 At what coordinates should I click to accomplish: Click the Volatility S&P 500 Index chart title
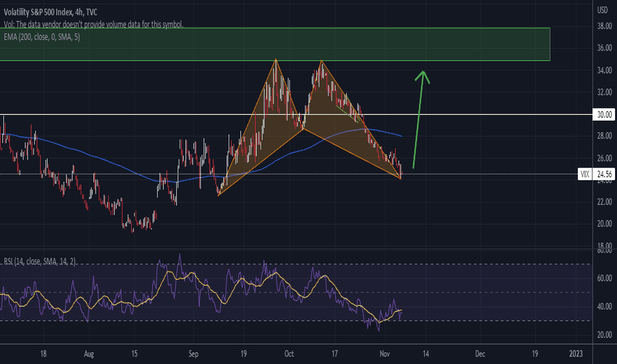coord(50,12)
